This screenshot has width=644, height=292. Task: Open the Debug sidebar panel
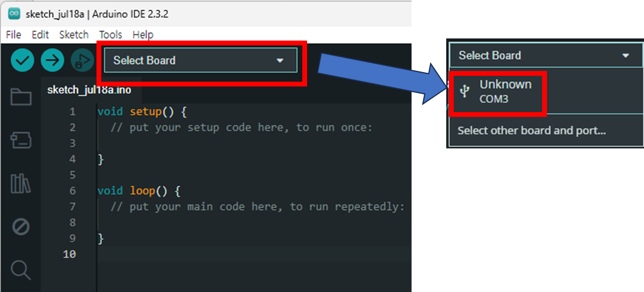21,227
